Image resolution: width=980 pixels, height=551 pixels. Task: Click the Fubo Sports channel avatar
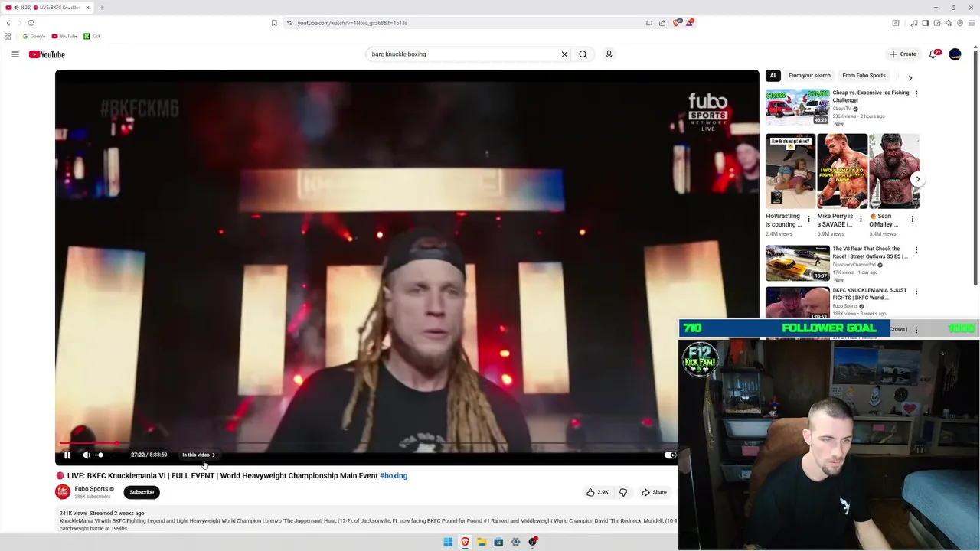pos(63,492)
